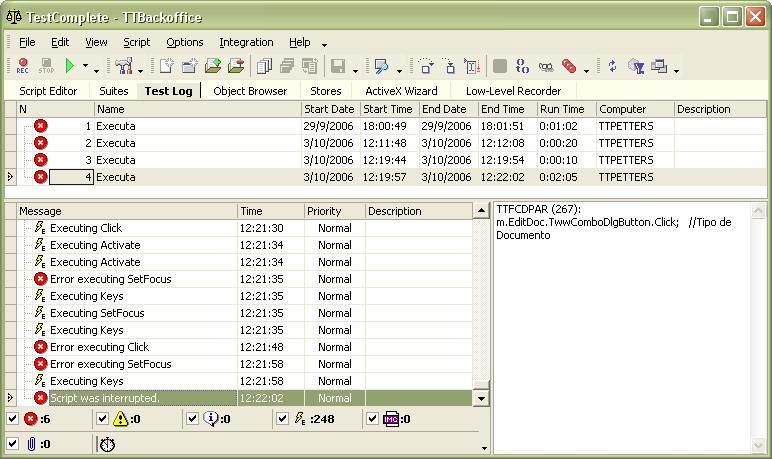
Task: Switch to the Low-Level Recorder tab
Action: click(x=514, y=91)
